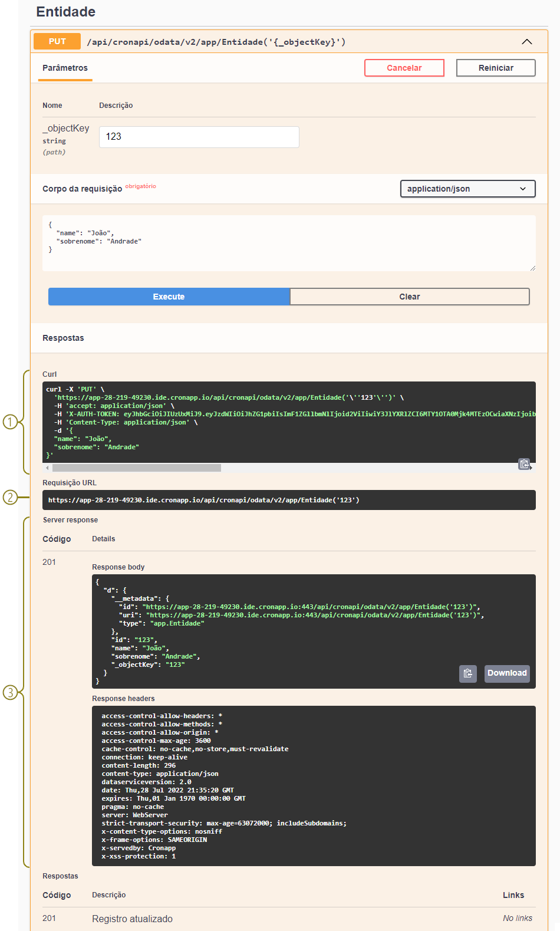Screen dimensions: 560x931
Task: Click the 'Registro atualizado' description
Action: point(132,919)
